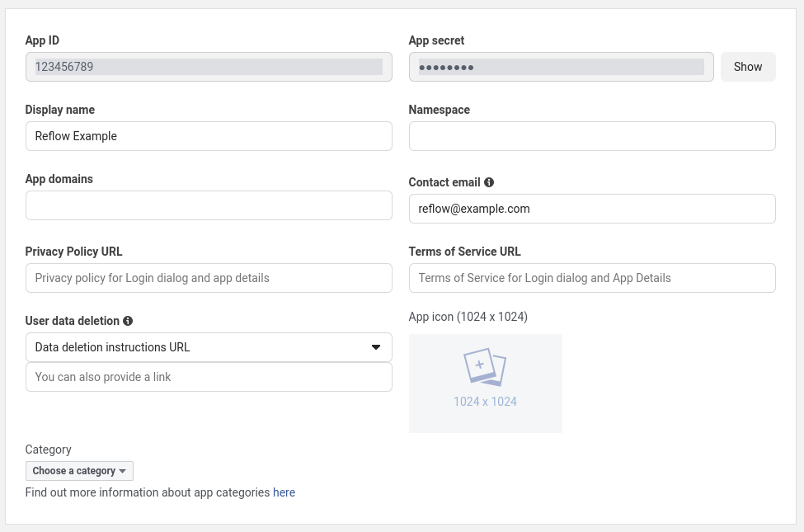Focus the Privacy Policy URL field
804x532 pixels.
(x=209, y=278)
